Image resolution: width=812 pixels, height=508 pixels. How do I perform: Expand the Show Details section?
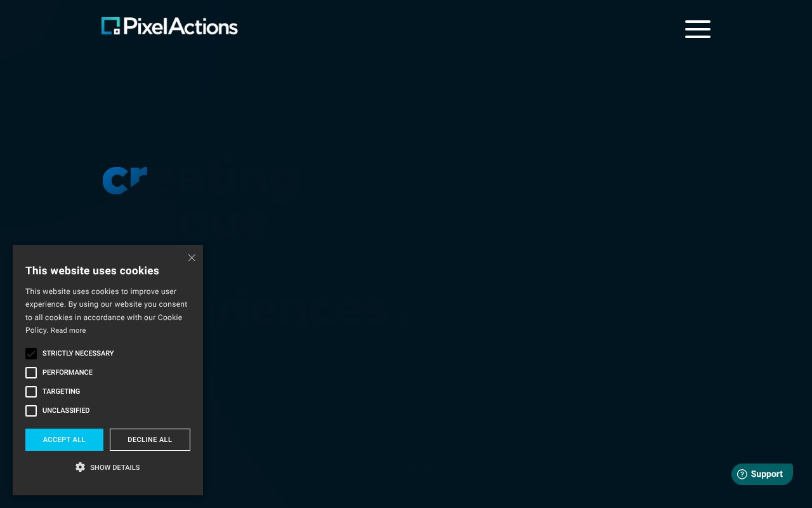coord(115,467)
